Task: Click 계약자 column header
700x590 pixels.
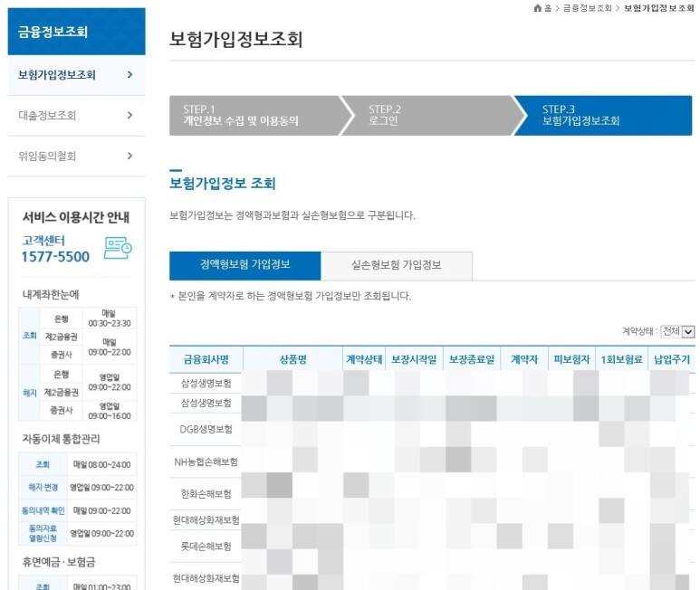Action: point(524,359)
